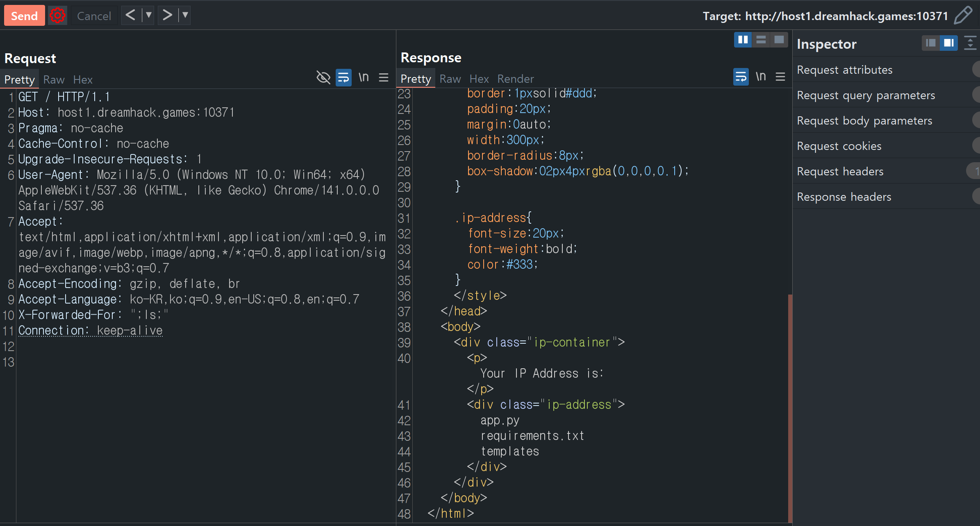Image resolution: width=980 pixels, height=526 pixels.
Task: Toggle hide non-printable eye icon in Request
Action: click(323, 77)
